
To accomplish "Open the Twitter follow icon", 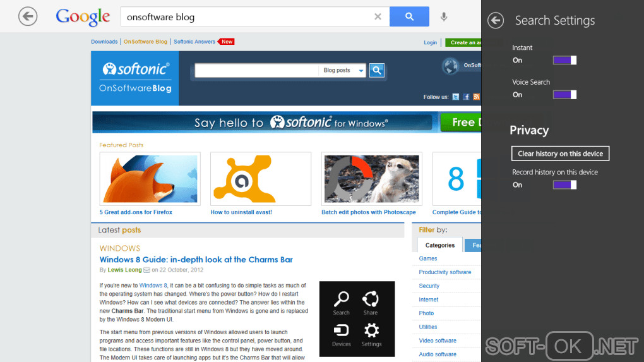I will click(455, 97).
